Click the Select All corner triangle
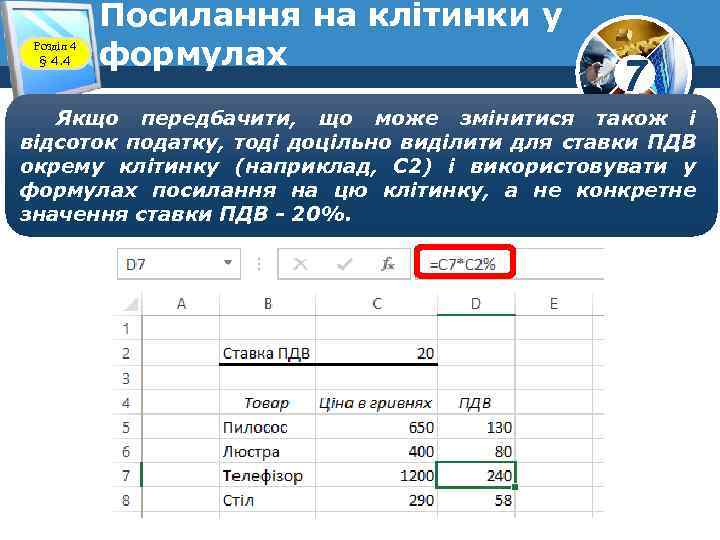 pos(131,304)
